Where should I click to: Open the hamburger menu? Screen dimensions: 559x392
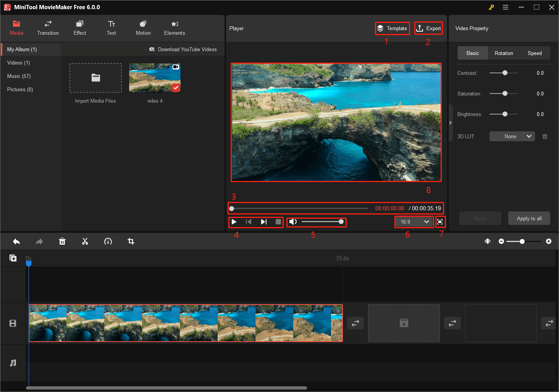(506, 7)
